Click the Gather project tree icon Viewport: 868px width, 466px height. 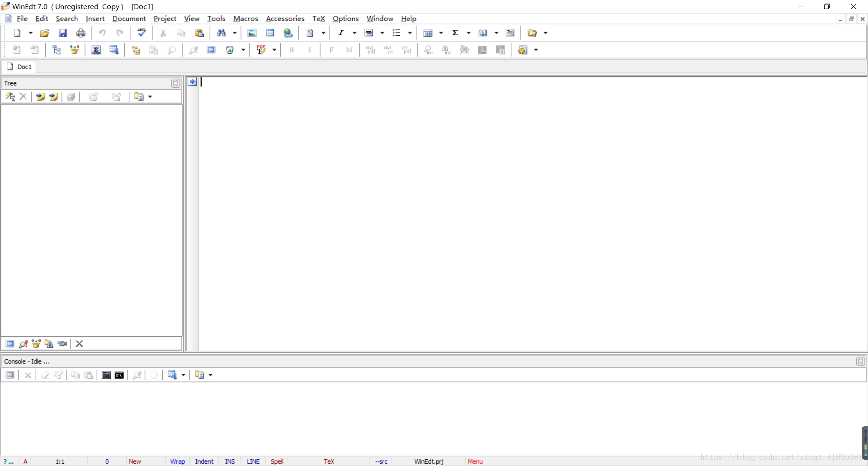(x=75, y=50)
